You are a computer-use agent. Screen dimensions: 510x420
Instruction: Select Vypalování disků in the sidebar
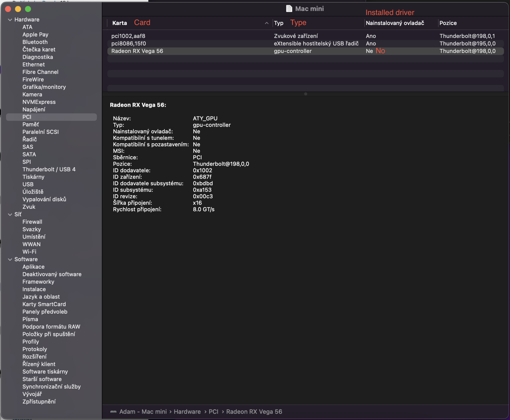(x=44, y=199)
